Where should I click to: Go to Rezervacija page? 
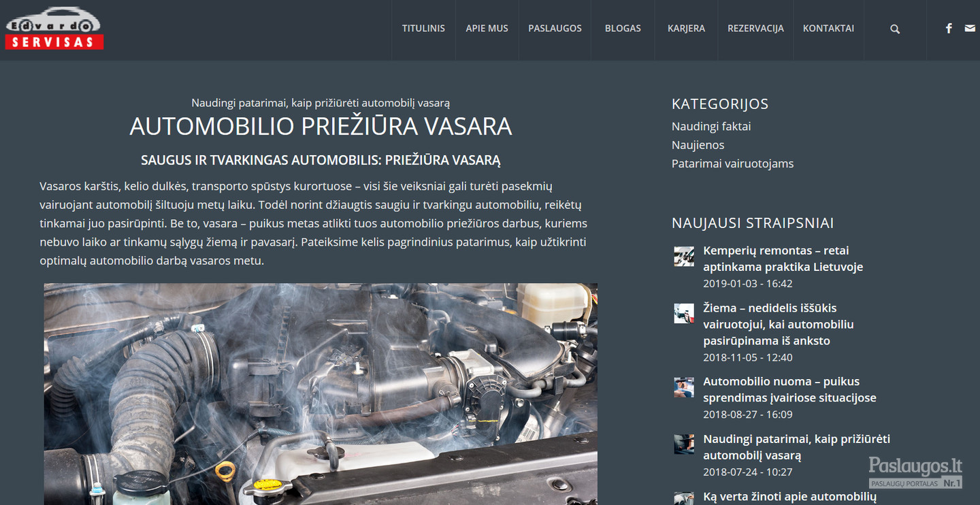pyautogui.click(x=755, y=29)
